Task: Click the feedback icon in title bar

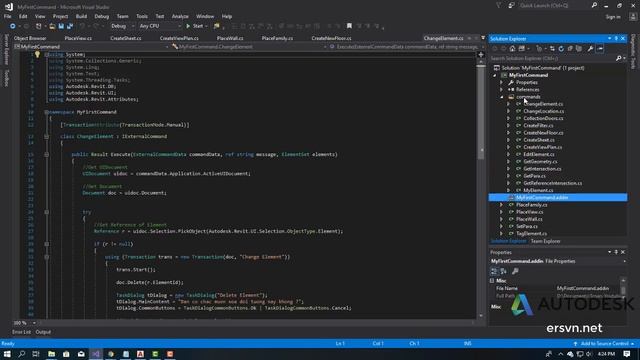Action: tap(511, 5)
